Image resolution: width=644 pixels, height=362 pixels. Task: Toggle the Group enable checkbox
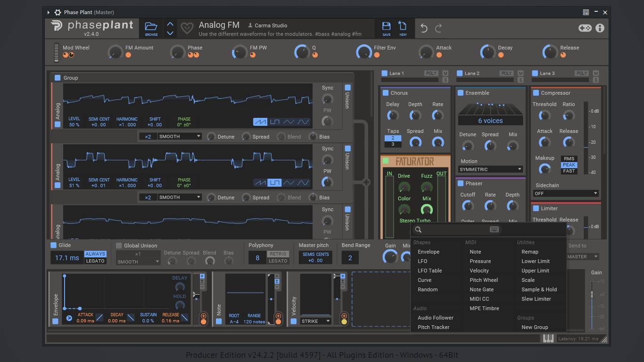coord(58,78)
